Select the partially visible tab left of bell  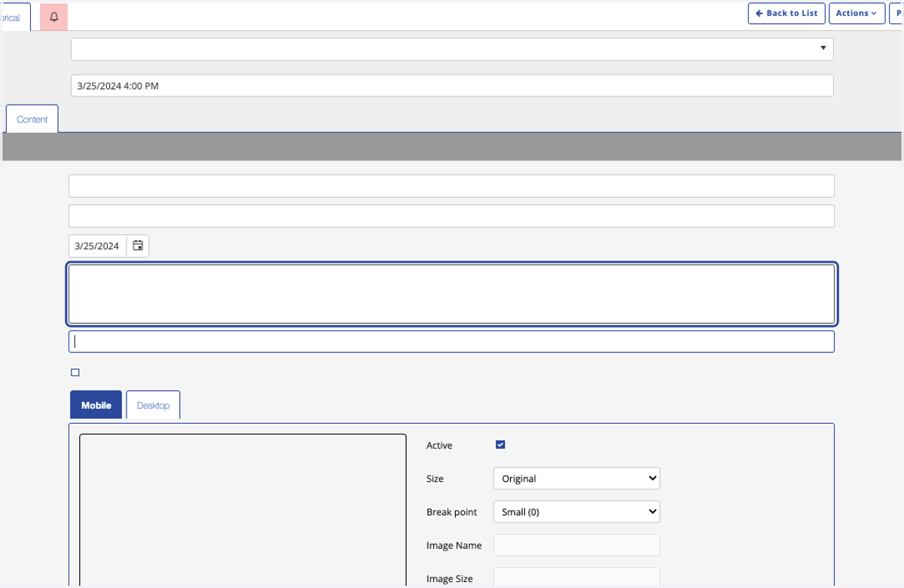coord(14,17)
